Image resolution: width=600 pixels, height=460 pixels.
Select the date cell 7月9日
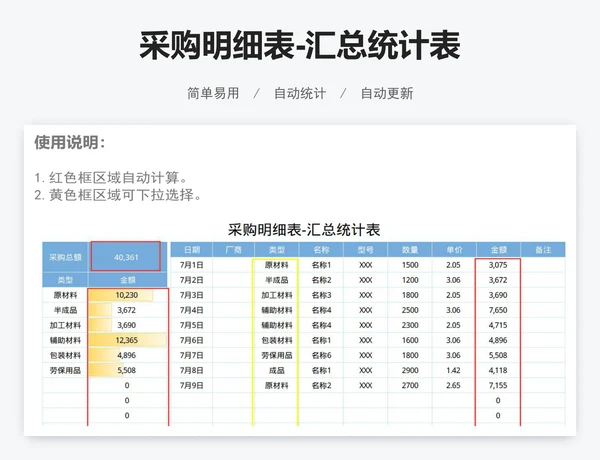pos(192,385)
